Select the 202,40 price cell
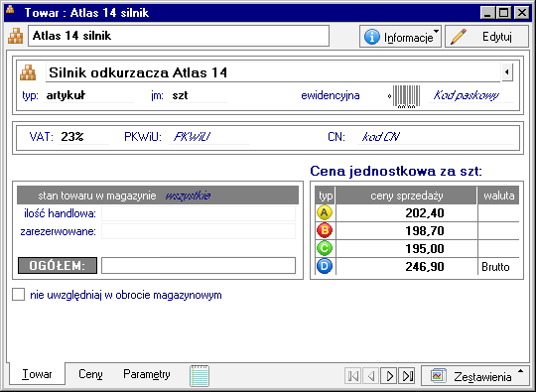The width and height of the screenshot is (536, 392). [406, 213]
